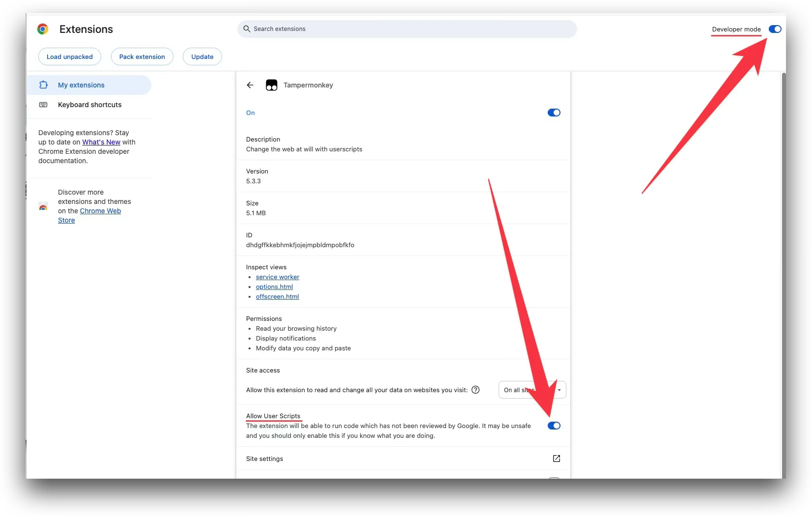Open the What's New link

point(101,142)
